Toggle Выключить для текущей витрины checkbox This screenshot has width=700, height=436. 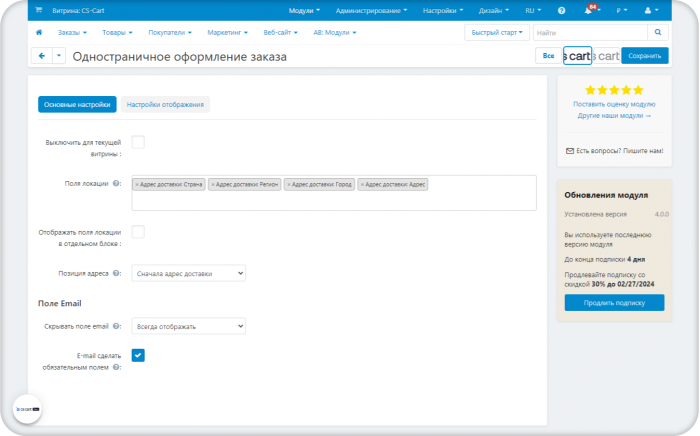(x=138, y=142)
